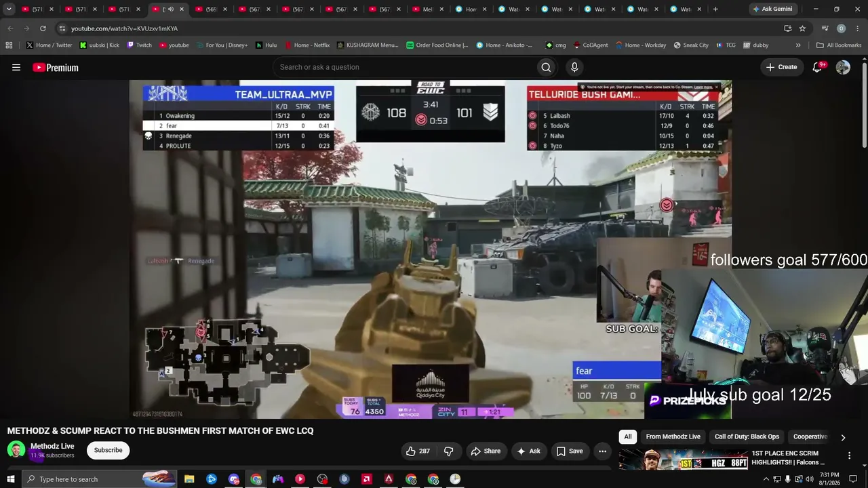Open site information icon in address bar
Viewport: 868px width, 488px height.
62,28
